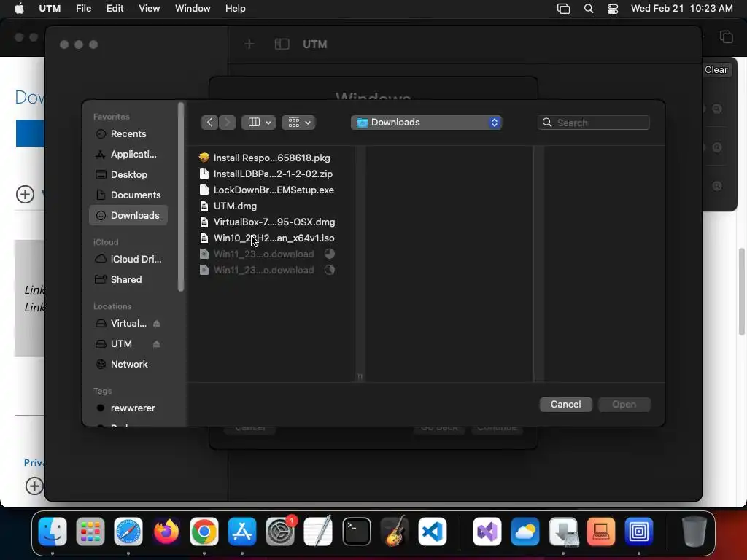Image resolution: width=747 pixels, height=560 pixels.
Task: Open the View menu
Action: [x=149, y=9]
